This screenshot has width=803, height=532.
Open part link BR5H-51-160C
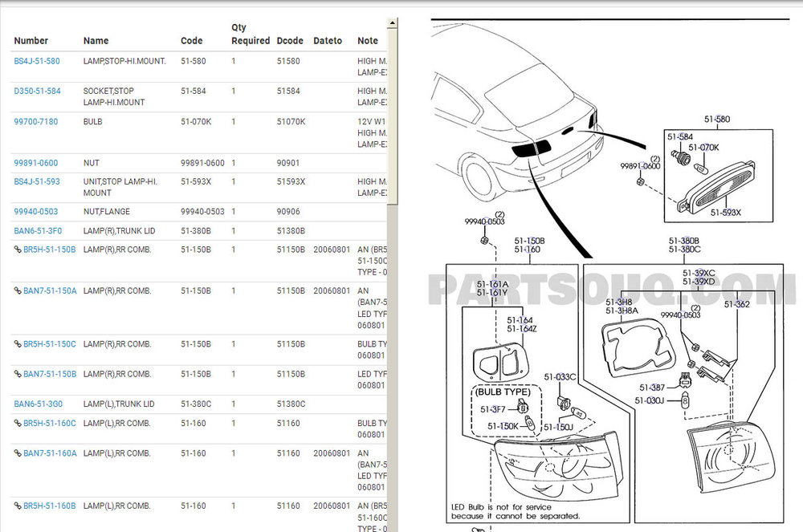[50, 424]
